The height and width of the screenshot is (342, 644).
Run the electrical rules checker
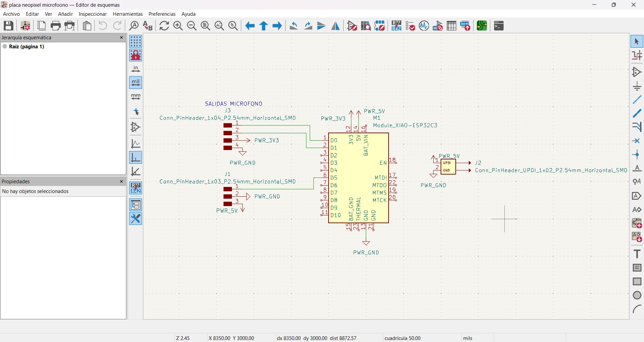(410, 26)
